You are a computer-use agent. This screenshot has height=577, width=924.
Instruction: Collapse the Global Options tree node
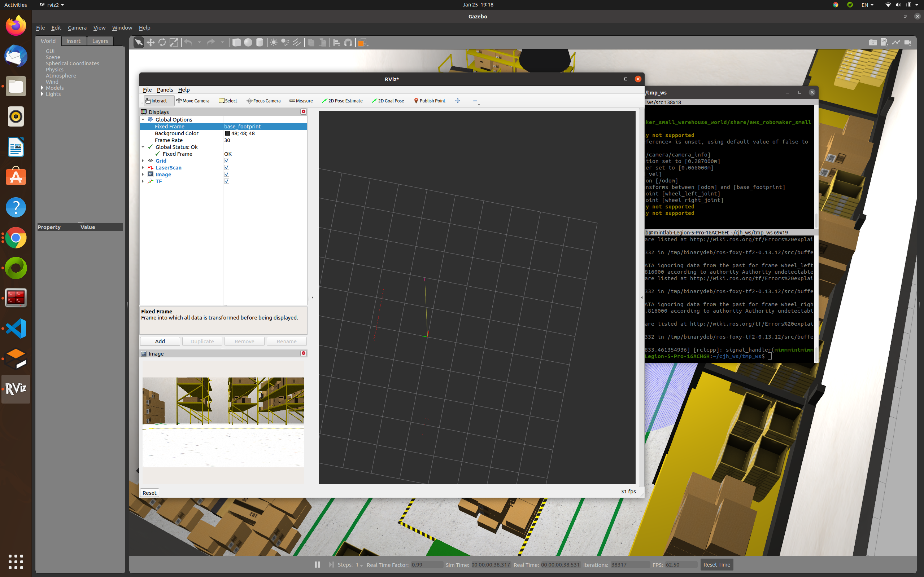(x=143, y=119)
